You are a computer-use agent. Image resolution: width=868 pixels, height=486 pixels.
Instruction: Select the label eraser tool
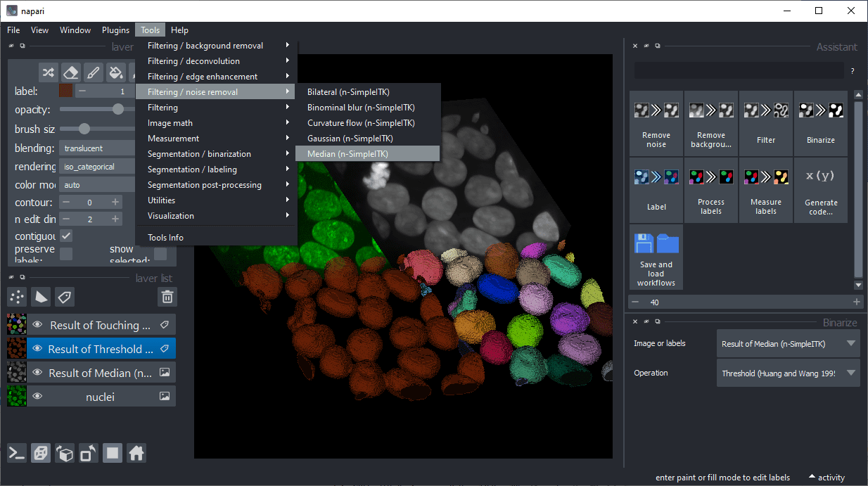71,72
